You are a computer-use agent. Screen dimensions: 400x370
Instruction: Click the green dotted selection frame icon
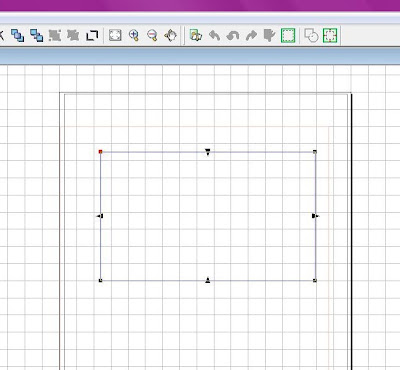[288, 35]
